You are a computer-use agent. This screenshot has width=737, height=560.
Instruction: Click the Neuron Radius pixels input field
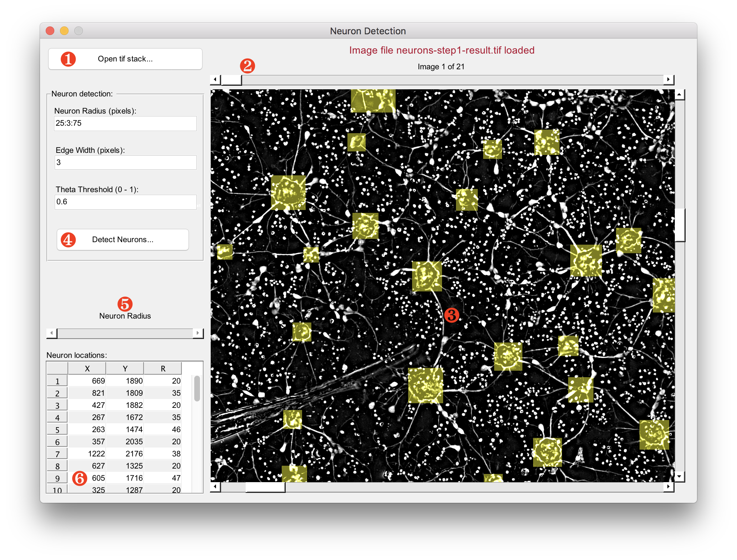pyautogui.click(x=125, y=123)
